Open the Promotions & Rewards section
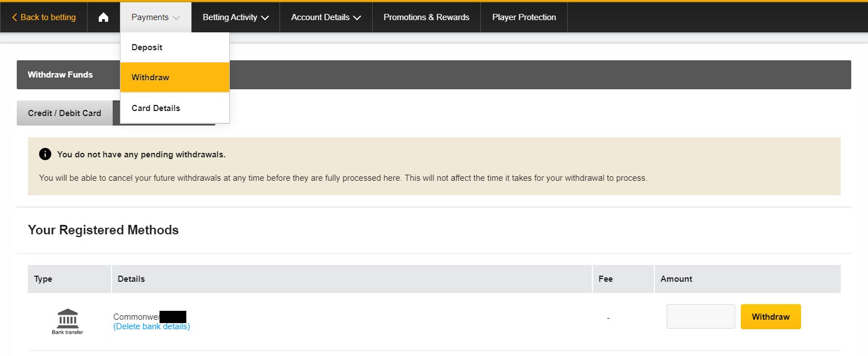This screenshot has height=356, width=868. tap(426, 17)
